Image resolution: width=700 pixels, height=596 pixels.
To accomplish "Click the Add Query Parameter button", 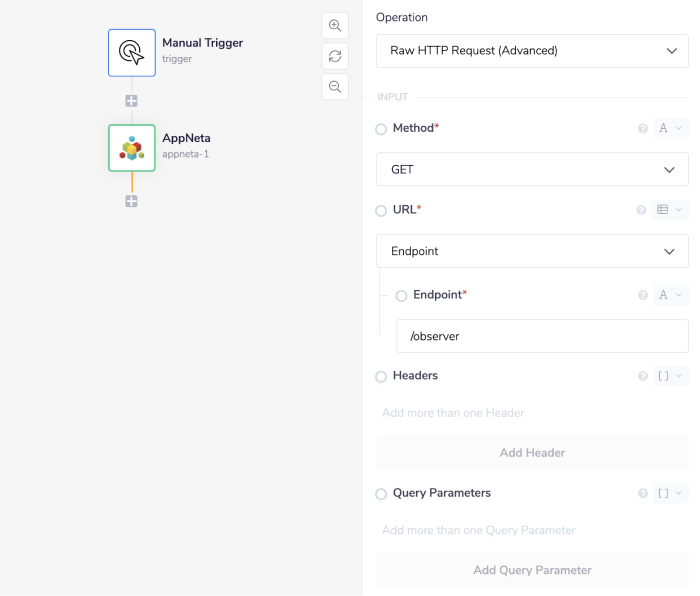I will [x=532, y=570].
